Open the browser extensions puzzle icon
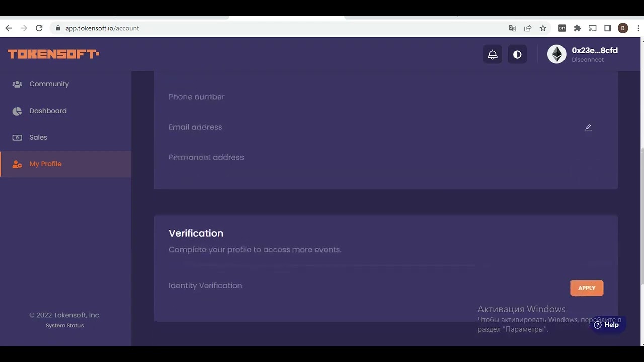 pos(577,28)
